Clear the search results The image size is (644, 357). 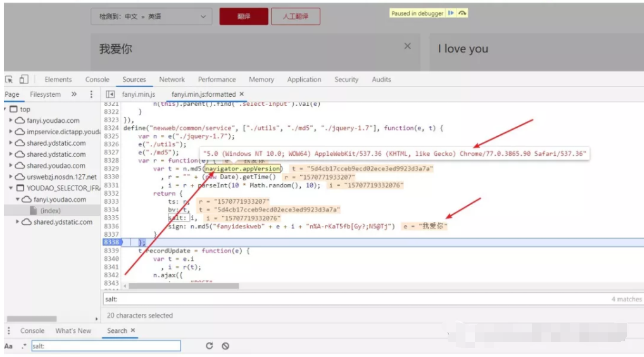tap(225, 346)
